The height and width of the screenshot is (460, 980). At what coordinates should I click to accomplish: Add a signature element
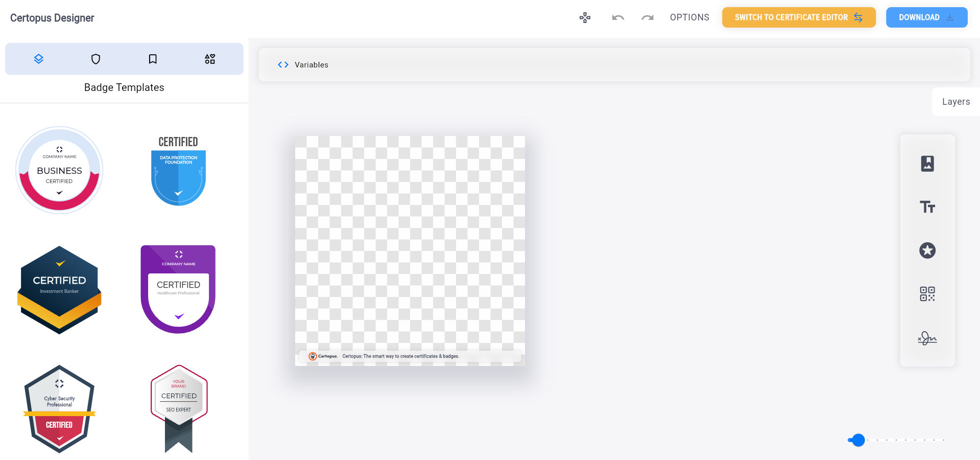[927, 338]
